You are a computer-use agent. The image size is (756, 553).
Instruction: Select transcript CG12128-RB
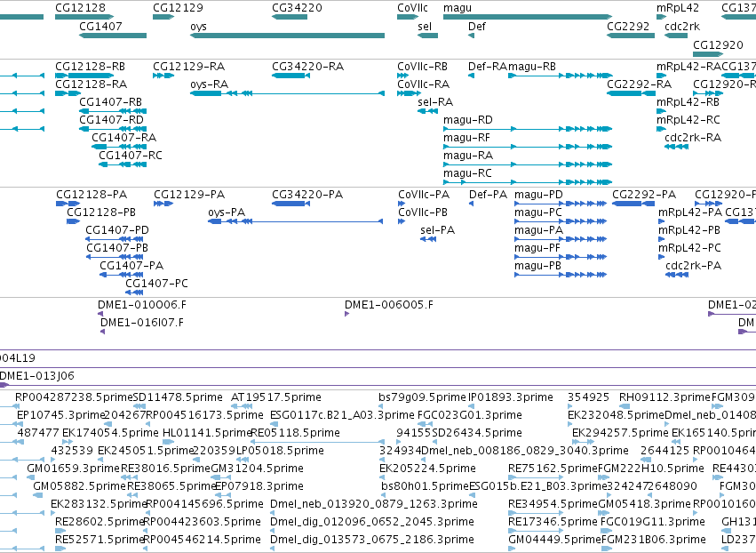90,67
